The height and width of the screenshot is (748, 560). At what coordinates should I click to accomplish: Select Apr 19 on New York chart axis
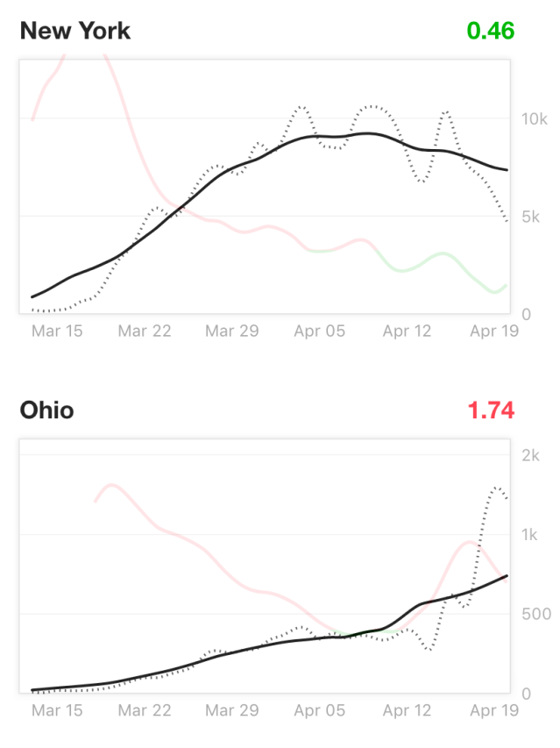pyautogui.click(x=494, y=331)
